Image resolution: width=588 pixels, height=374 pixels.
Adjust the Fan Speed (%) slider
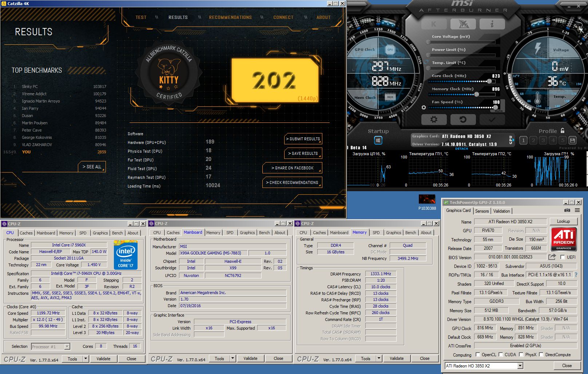462,108
